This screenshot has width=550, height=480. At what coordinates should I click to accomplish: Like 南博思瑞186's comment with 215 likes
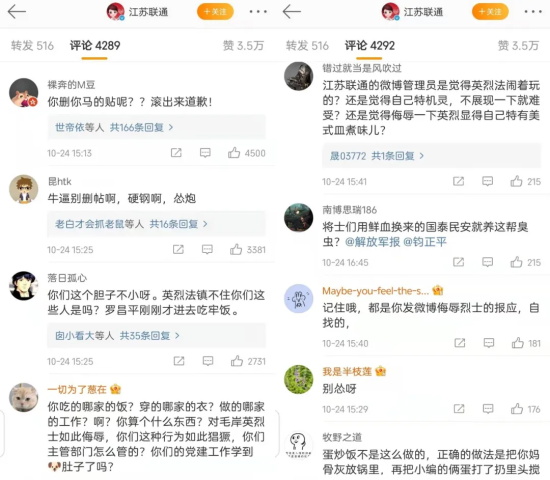(516, 262)
